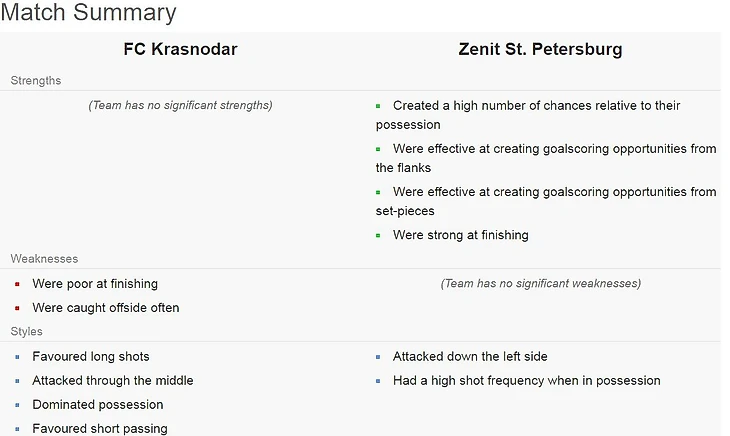Click green bullet beside 'Created a high number'
This screenshot has height=436, width=730.
coord(378,106)
